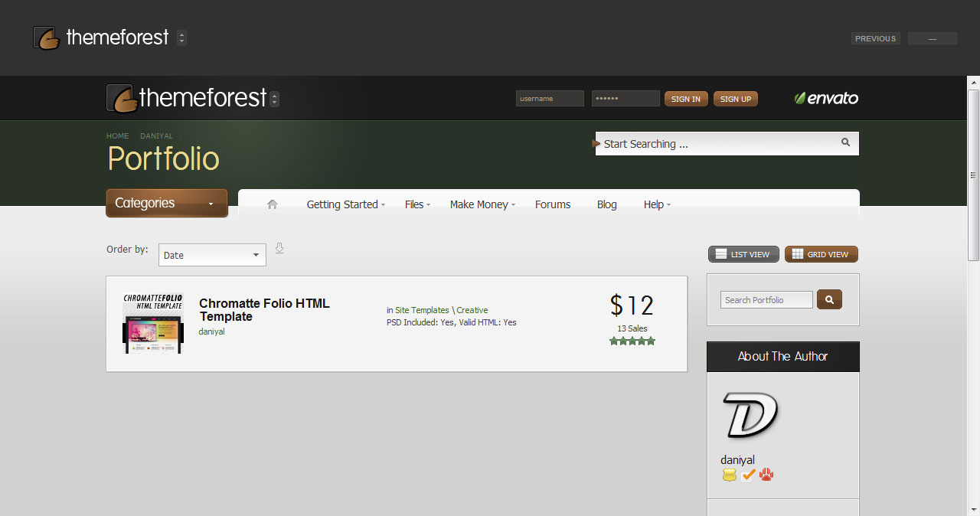Open the envato logo link
The width and height of the screenshot is (980, 516).
pos(826,98)
